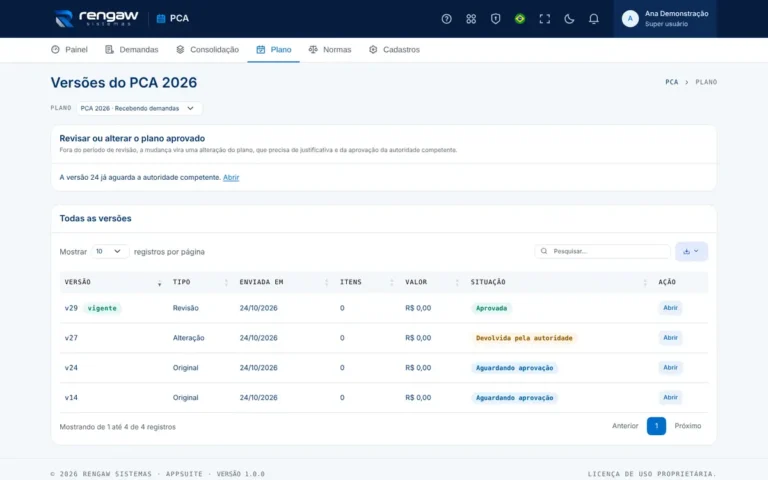Open notifications bell icon
This screenshot has width=768, height=480.
(594, 19)
